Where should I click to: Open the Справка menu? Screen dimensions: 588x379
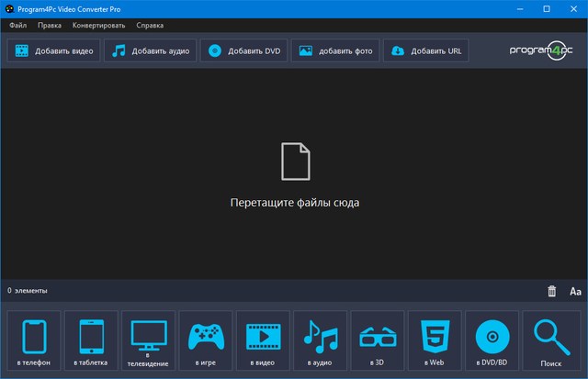151,25
